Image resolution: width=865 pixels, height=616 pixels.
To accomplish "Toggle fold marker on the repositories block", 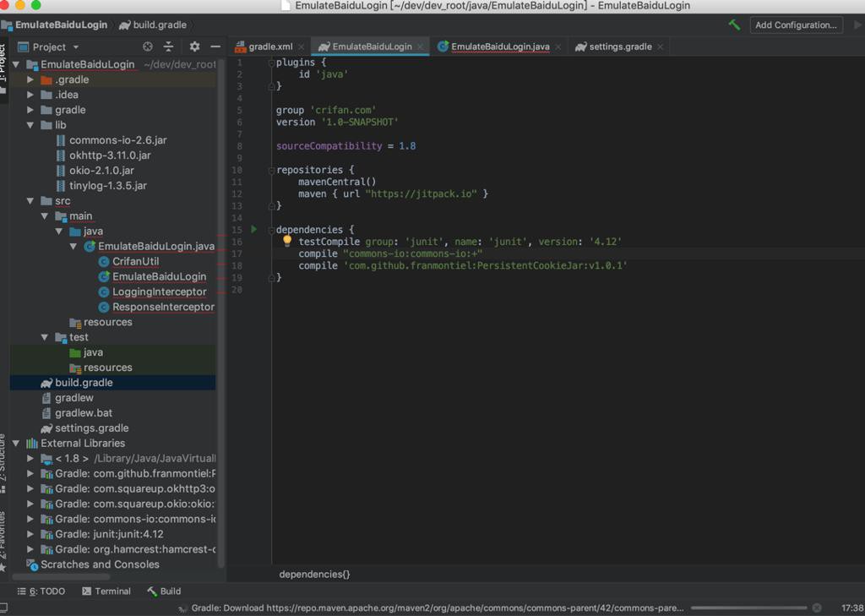I will click(270, 170).
